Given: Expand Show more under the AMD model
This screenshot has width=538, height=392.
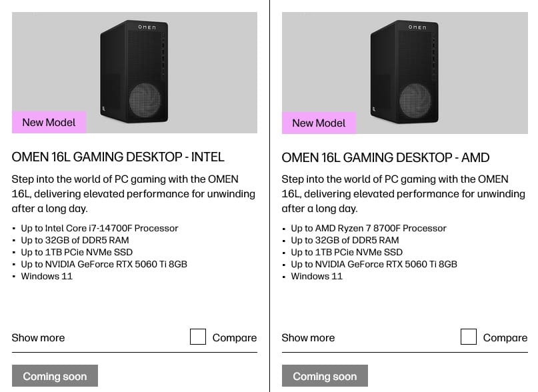Looking at the screenshot, I should pos(308,338).
